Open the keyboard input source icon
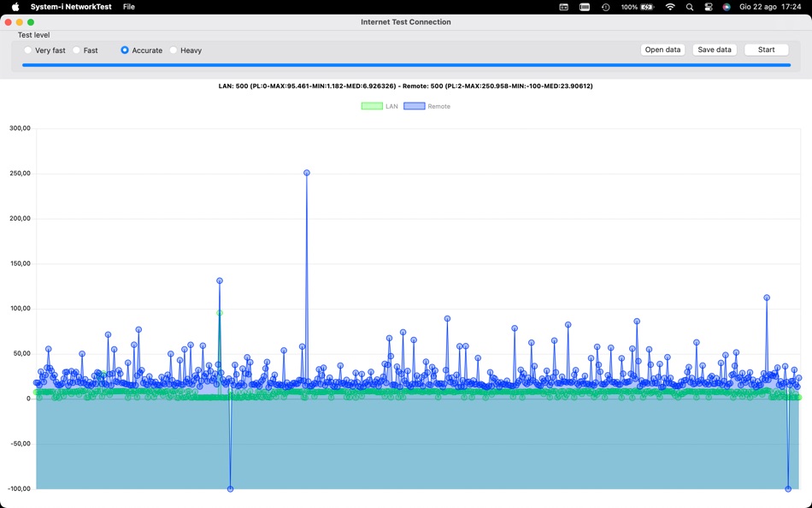 click(585, 8)
